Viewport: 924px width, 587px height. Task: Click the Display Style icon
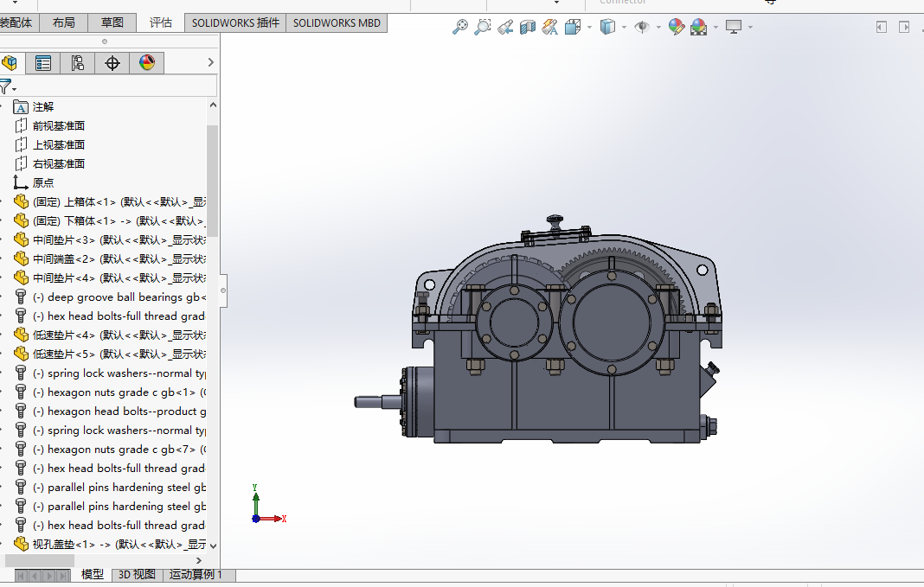coord(607,27)
